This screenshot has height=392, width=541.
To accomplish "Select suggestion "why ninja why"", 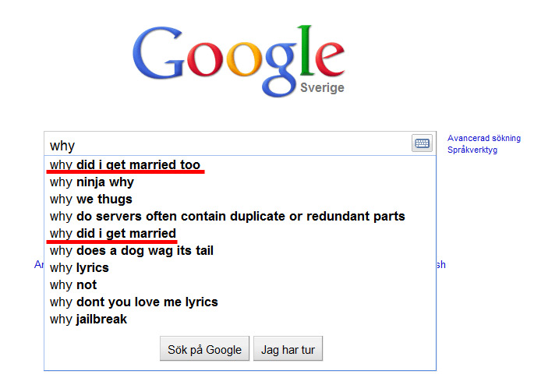I will tap(92, 182).
